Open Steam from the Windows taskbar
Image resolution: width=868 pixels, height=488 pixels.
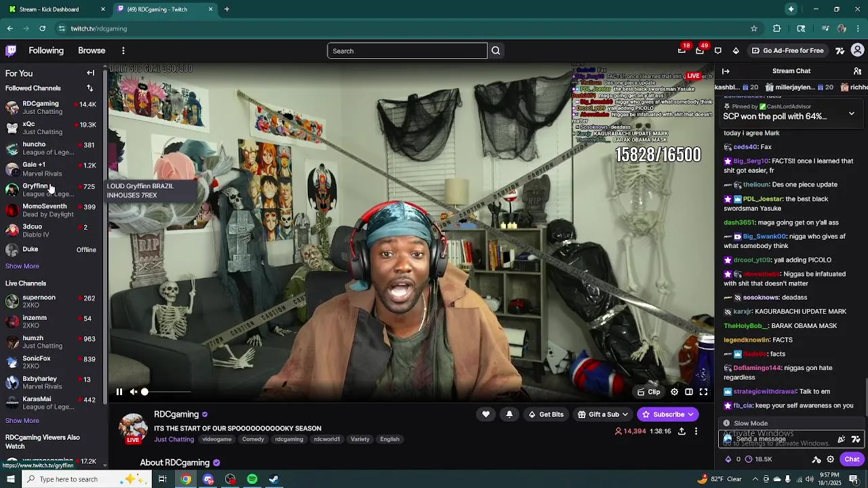[x=274, y=479]
